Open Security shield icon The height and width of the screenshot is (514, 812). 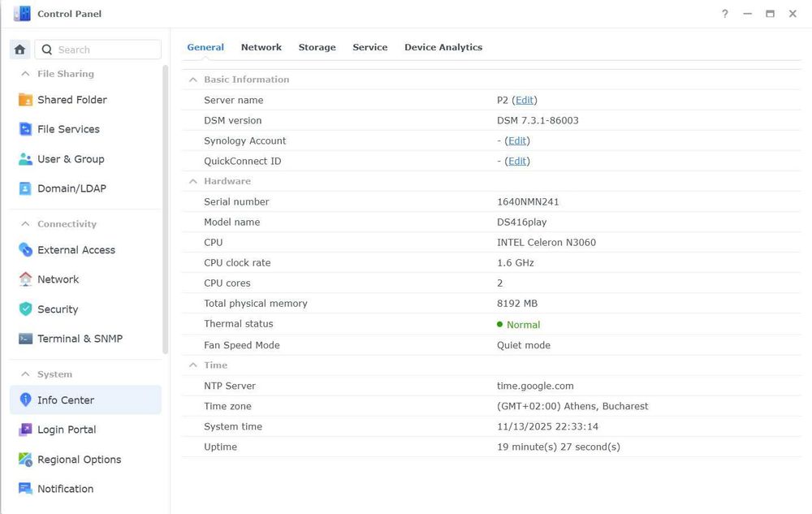25,309
